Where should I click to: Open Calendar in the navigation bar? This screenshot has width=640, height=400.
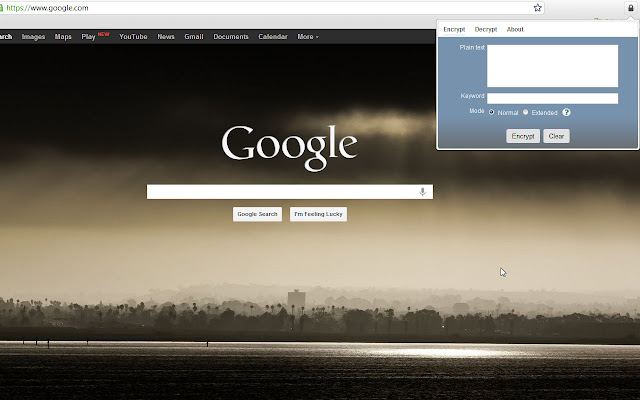click(x=273, y=37)
